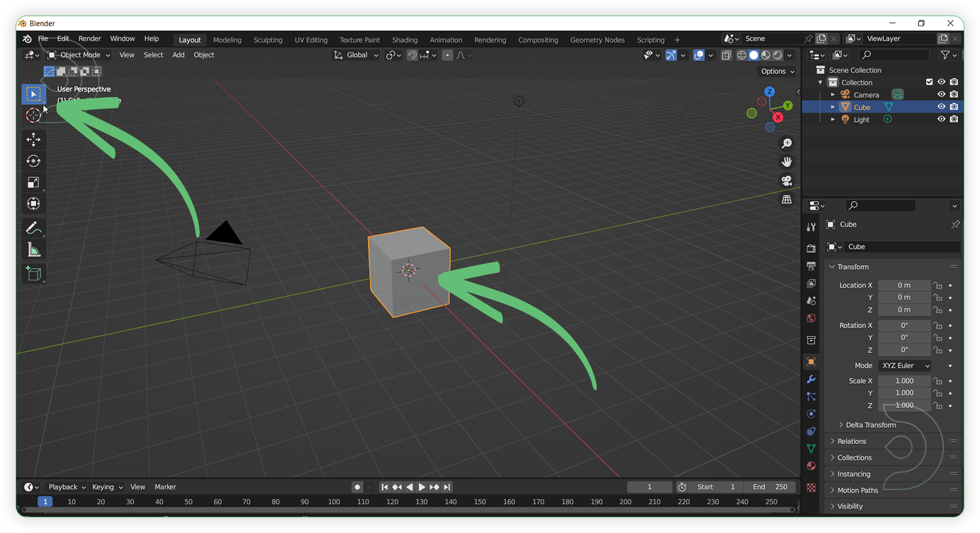
Task: Open the Output properties tab
Action: coord(811,266)
